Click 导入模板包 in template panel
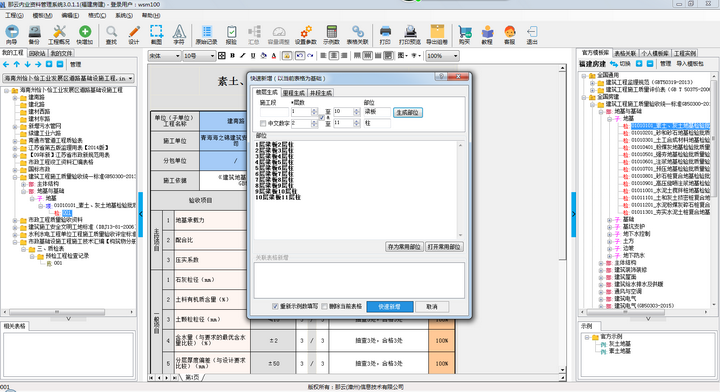720x392 pixels. [x=690, y=64]
